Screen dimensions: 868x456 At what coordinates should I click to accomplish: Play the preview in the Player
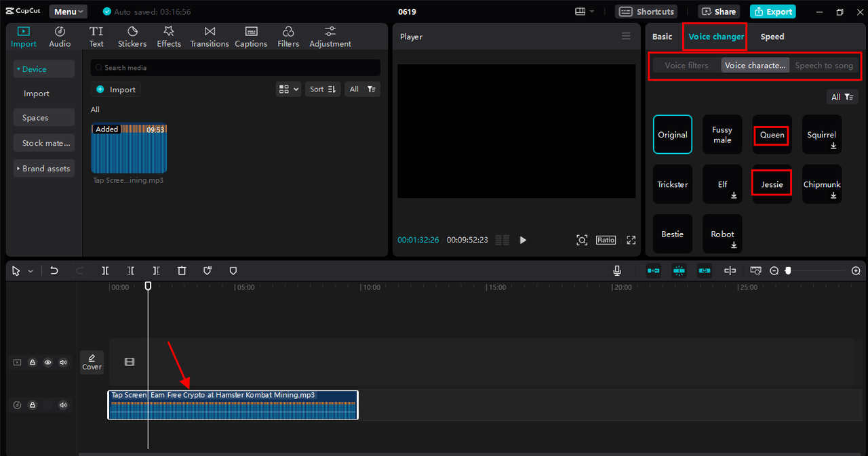point(523,240)
